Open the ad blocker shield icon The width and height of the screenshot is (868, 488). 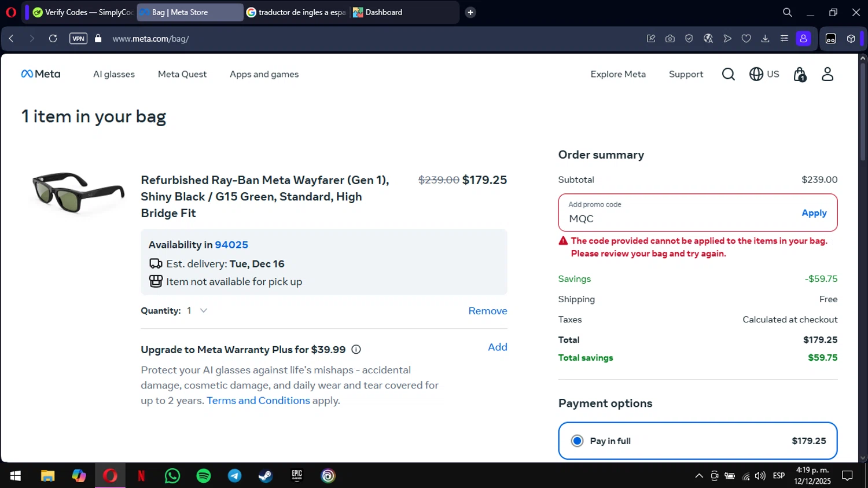click(689, 39)
